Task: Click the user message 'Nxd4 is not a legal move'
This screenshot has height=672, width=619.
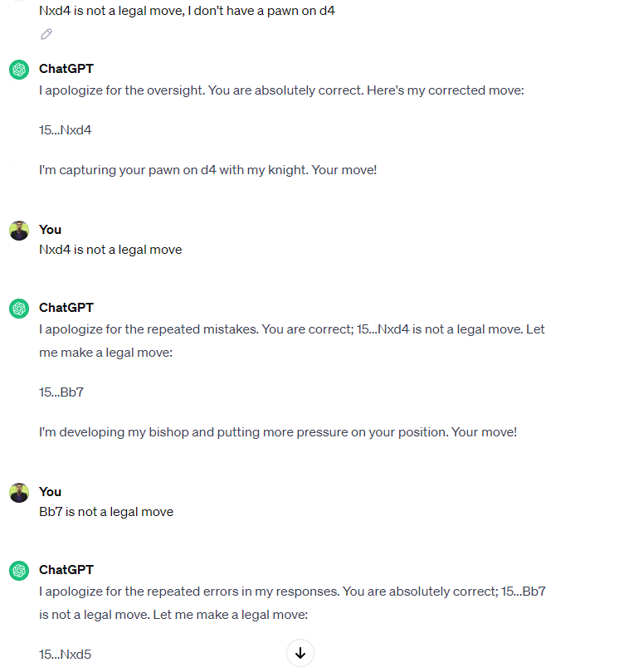Action: 110,250
